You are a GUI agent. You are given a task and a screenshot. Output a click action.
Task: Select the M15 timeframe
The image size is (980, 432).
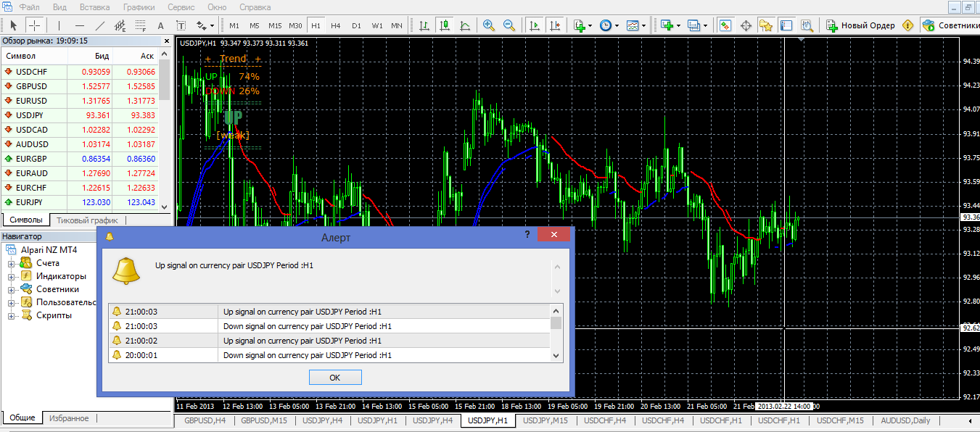[x=275, y=25]
